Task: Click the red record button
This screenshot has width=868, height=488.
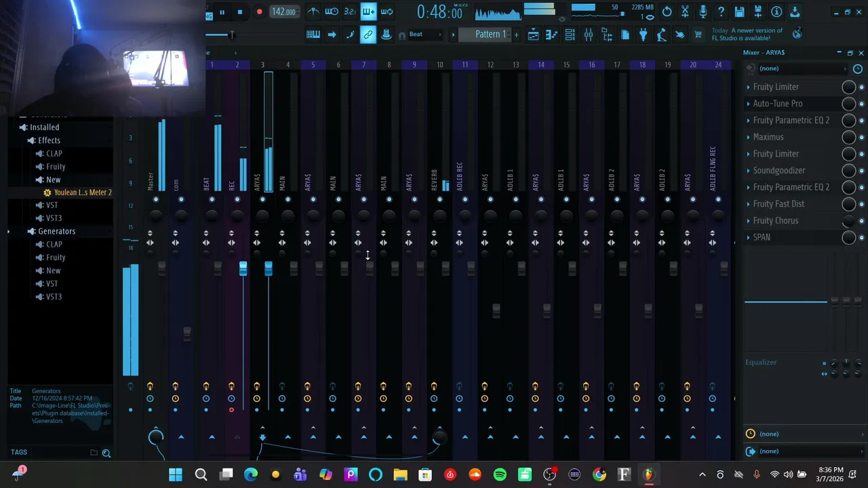Action: coord(259,12)
